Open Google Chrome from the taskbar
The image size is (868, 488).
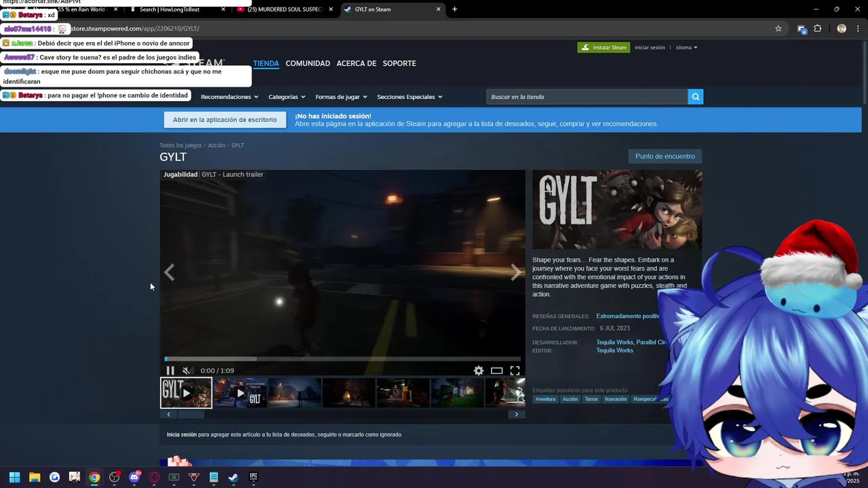[x=94, y=477]
